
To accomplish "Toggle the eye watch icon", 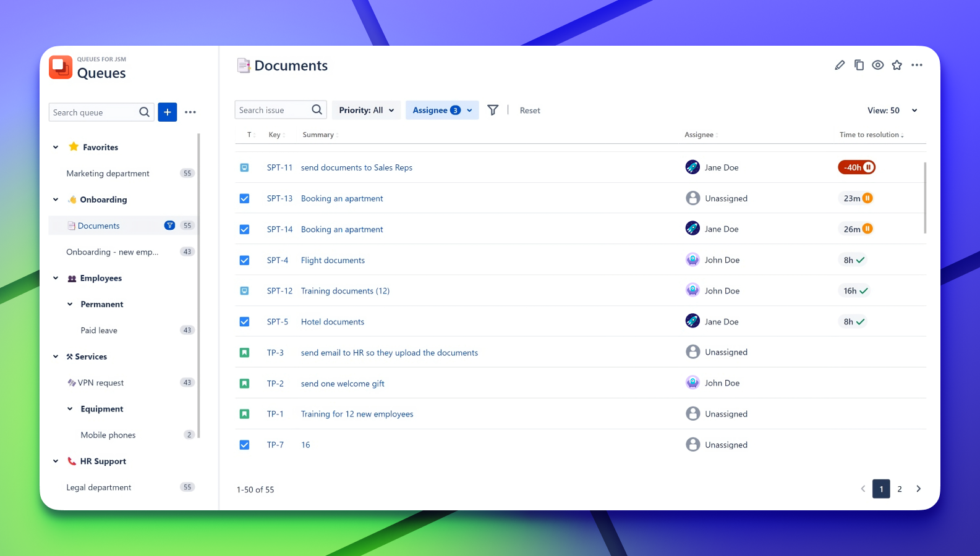I will click(x=878, y=65).
